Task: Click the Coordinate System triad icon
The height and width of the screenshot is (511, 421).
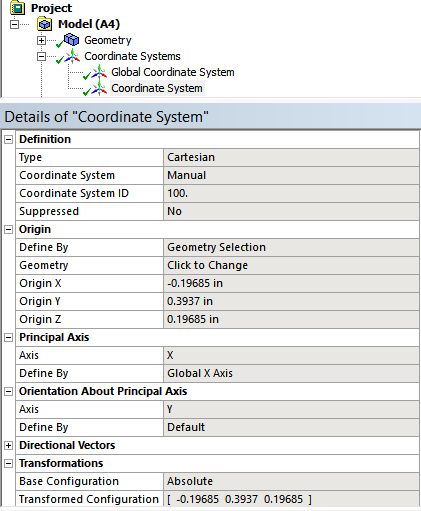Action: (x=99, y=88)
